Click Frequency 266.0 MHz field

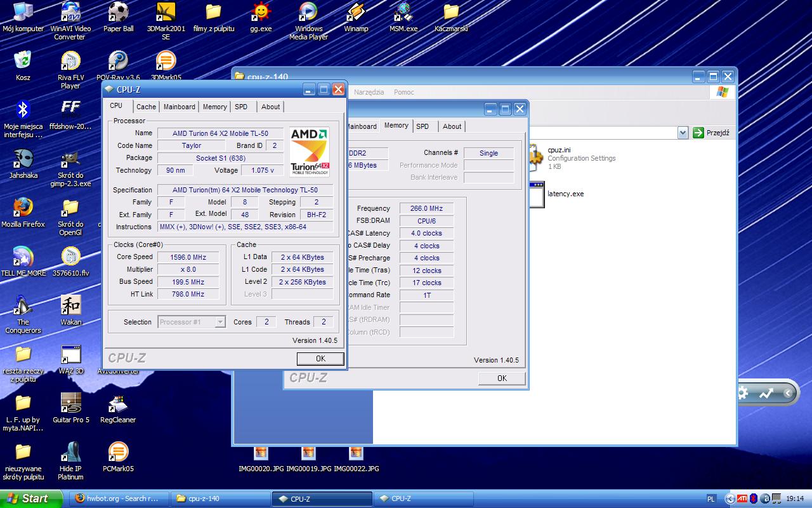tap(427, 208)
